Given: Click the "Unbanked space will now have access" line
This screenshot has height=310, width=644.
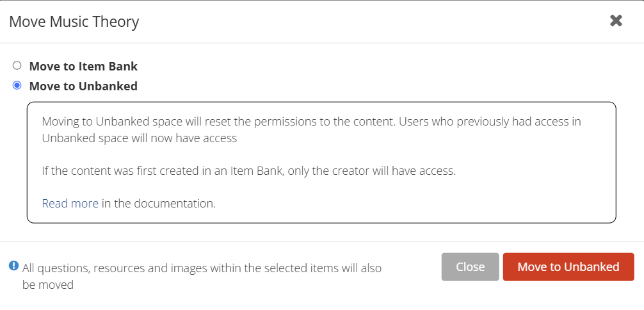Looking at the screenshot, I should click(x=140, y=138).
